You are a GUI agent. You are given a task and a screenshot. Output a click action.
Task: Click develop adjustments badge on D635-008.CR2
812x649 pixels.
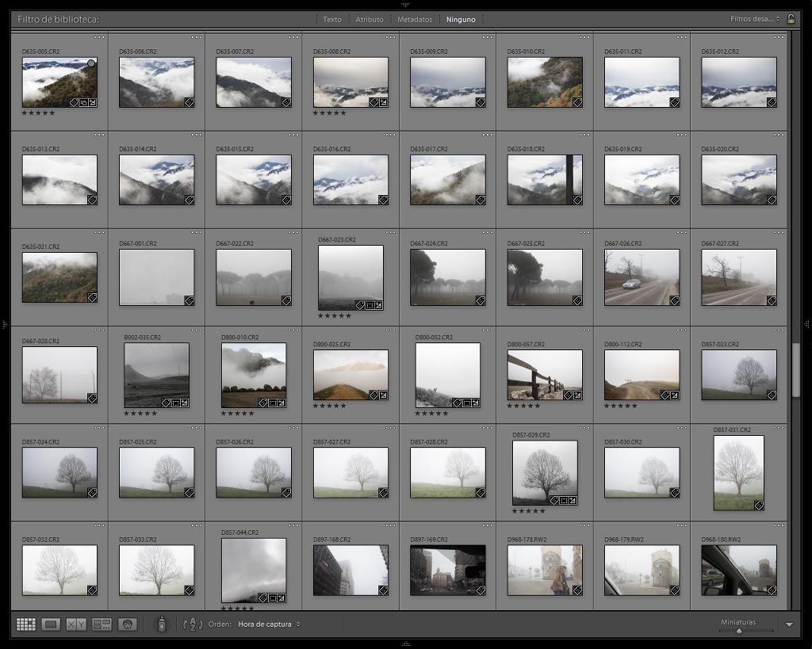[x=383, y=102]
